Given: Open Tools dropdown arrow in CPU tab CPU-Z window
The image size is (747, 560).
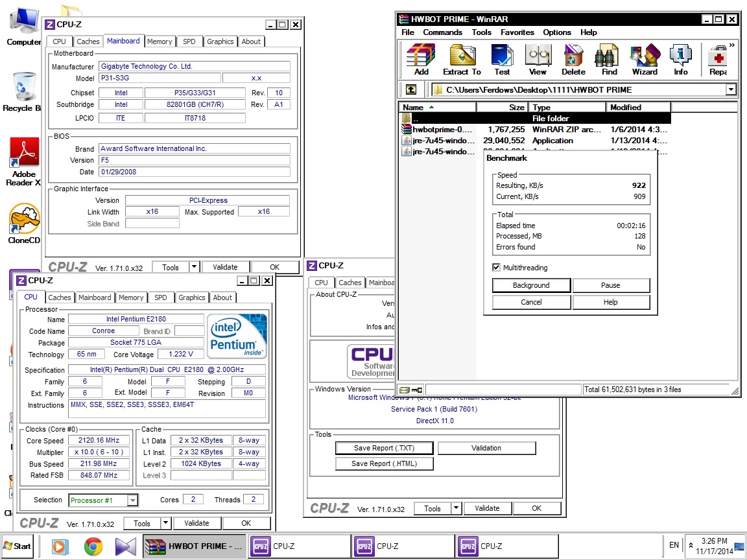Looking at the screenshot, I should [165, 523].
